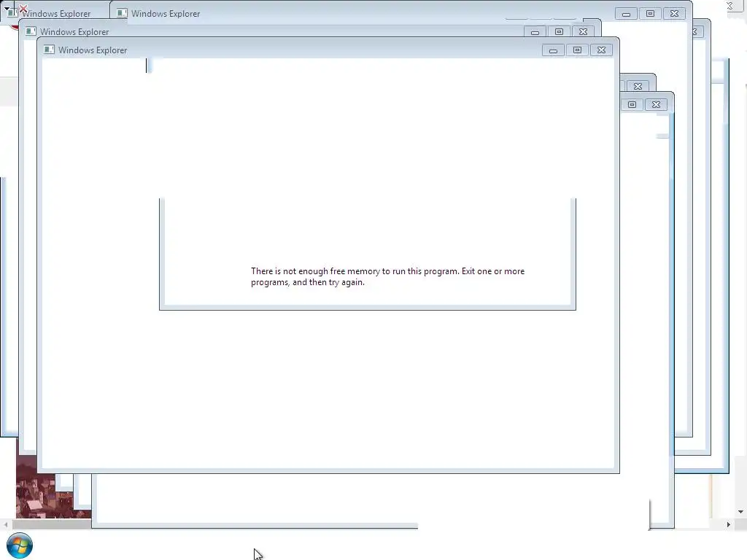Minimize the second stacked Windows Explorer window
The height and width of the screenshot is (560, 747).
point(535,32)
